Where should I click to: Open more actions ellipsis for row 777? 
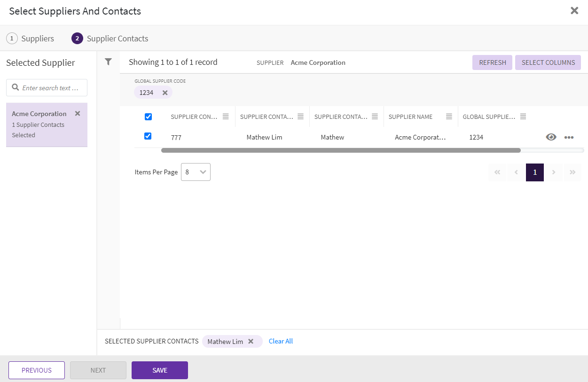[x=569, y=137]
